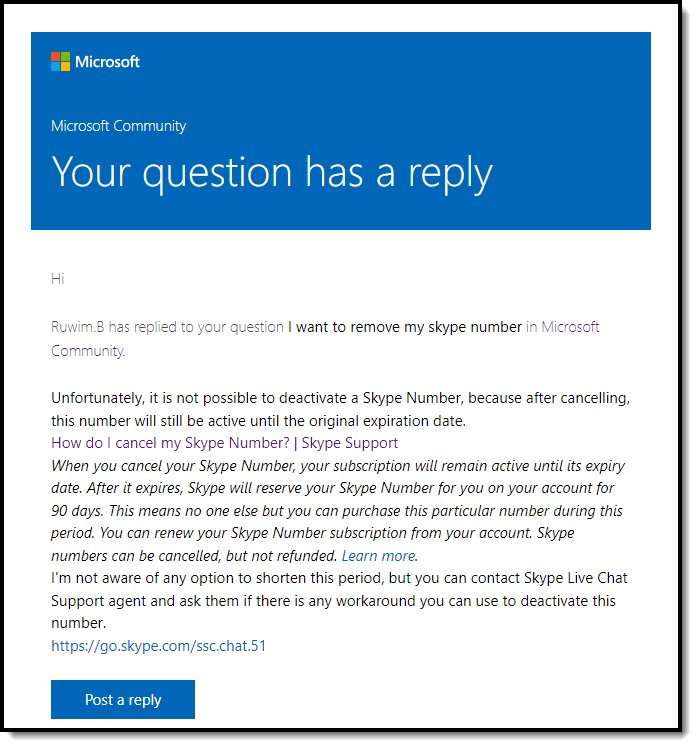The width and height of the screenshot is (697, 747).
Task: Open the Skype Support link
Action: point(349,443)
